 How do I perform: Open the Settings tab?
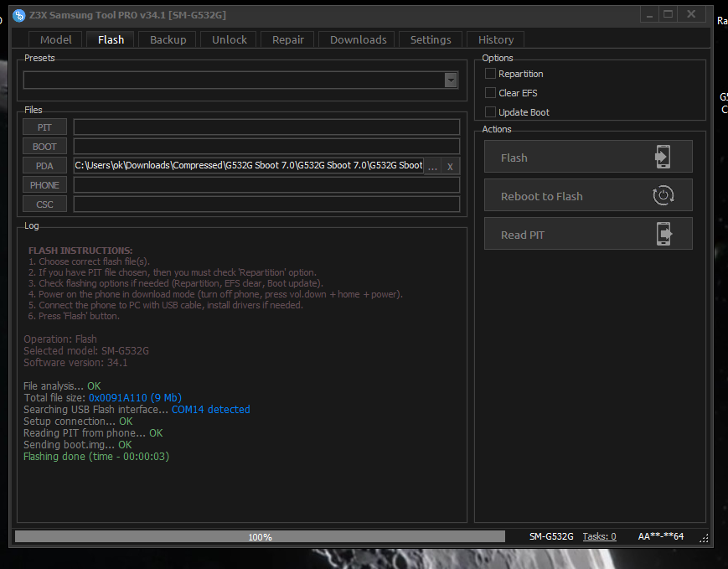pos(431,39)
